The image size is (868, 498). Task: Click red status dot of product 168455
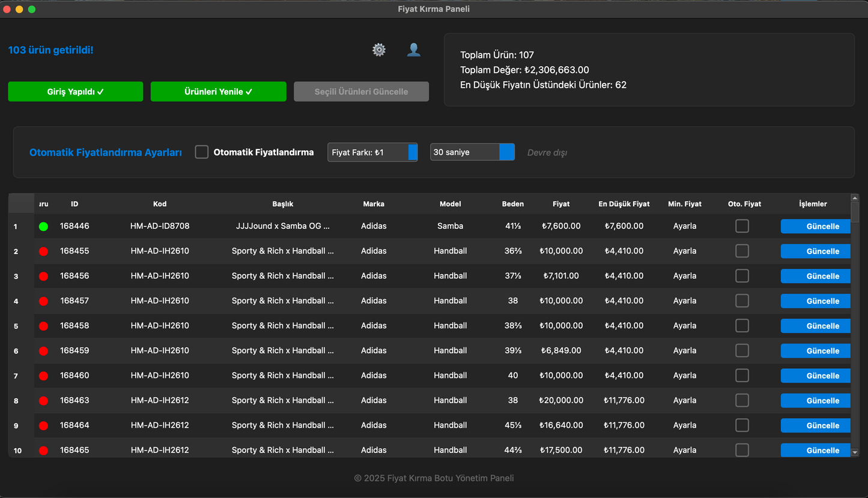click(x=43, y=251)
